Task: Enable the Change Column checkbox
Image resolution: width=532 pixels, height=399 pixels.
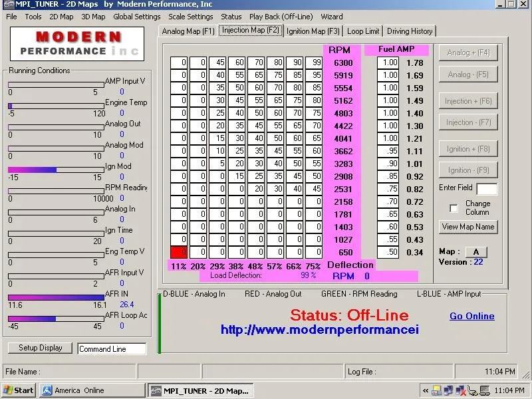Action: (x=454, y=208)
